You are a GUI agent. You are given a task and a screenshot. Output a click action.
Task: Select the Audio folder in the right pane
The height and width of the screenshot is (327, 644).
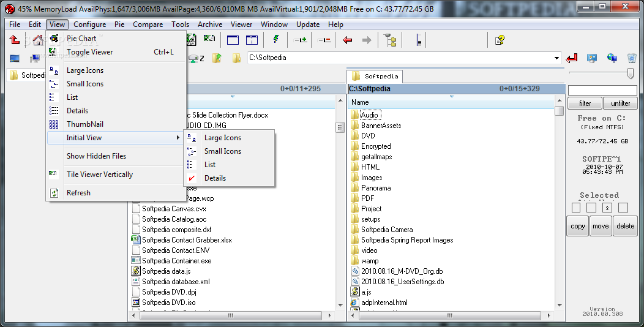[x=370, y=115]
